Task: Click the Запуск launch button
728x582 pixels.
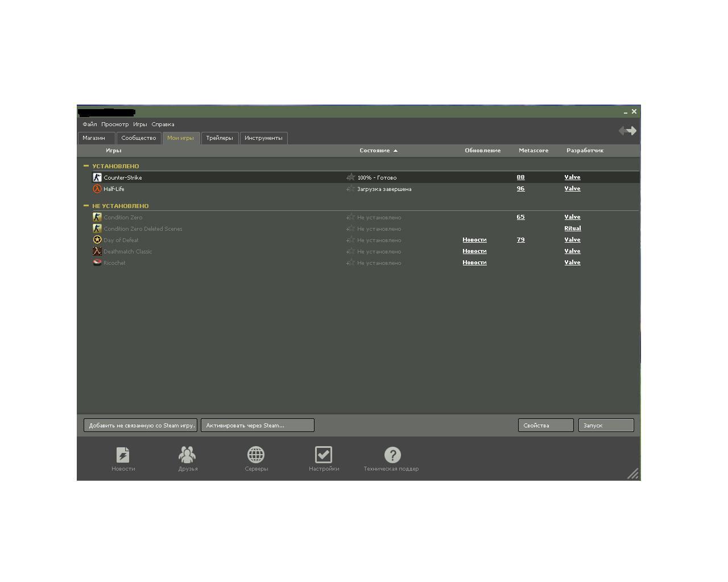Action: point(606,425)
